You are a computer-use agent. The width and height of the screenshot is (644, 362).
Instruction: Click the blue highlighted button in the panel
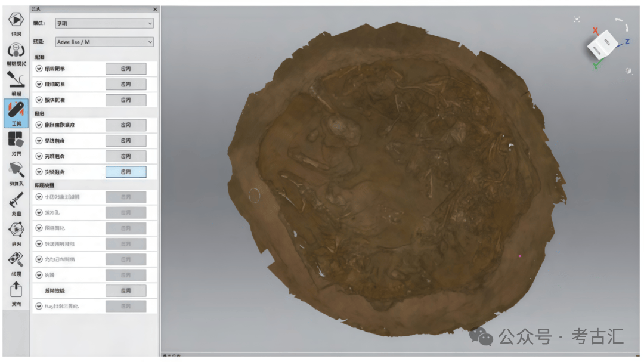click(126, 172)
